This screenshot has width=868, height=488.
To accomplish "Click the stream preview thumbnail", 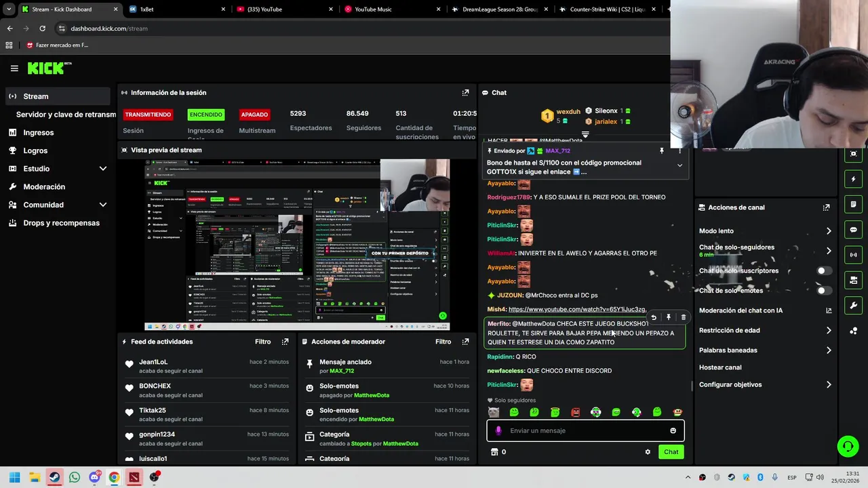I will click(x=297, y=245).
